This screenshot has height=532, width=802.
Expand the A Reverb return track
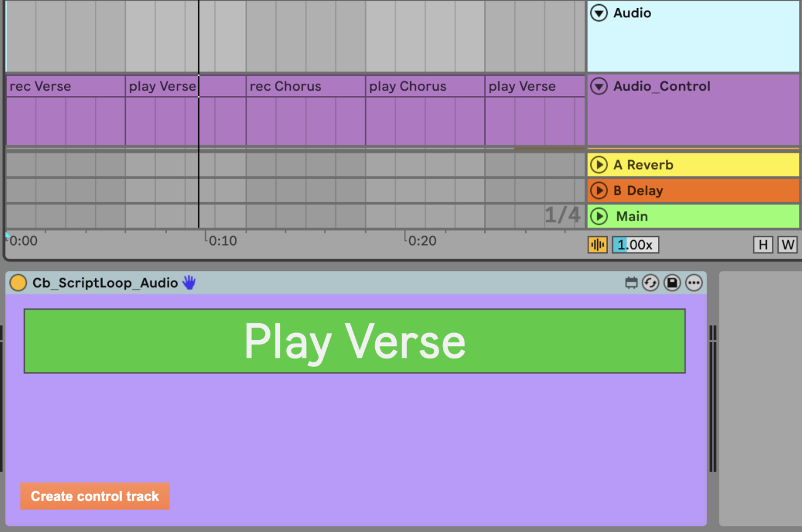[x=599, y=165]
